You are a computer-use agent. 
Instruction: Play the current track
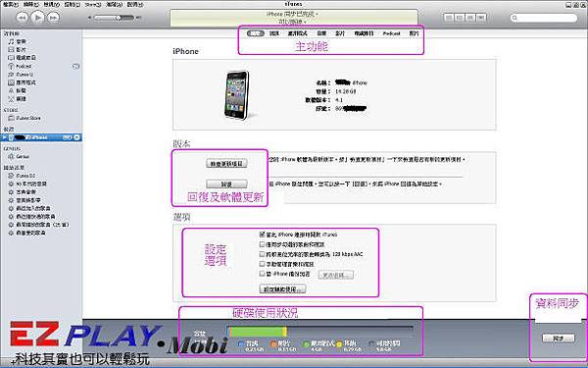click(37, 18)
